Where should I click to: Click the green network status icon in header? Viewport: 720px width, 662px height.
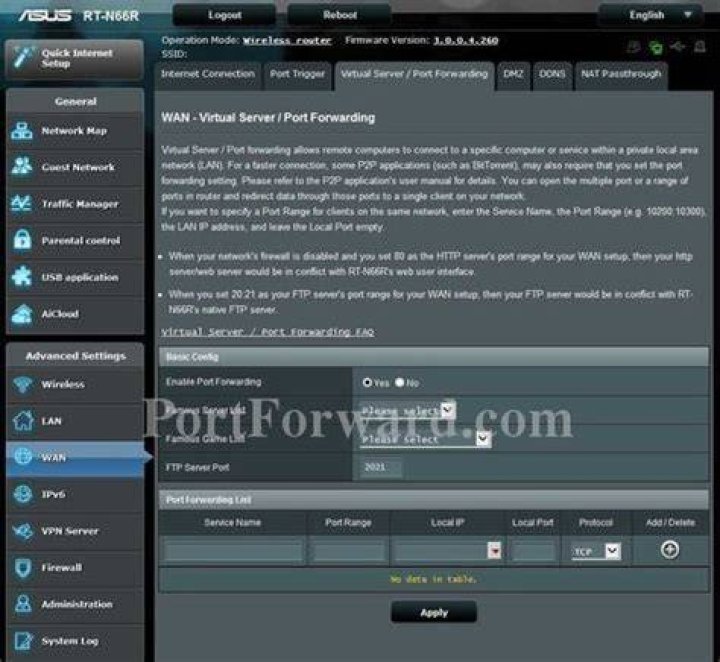656,47
